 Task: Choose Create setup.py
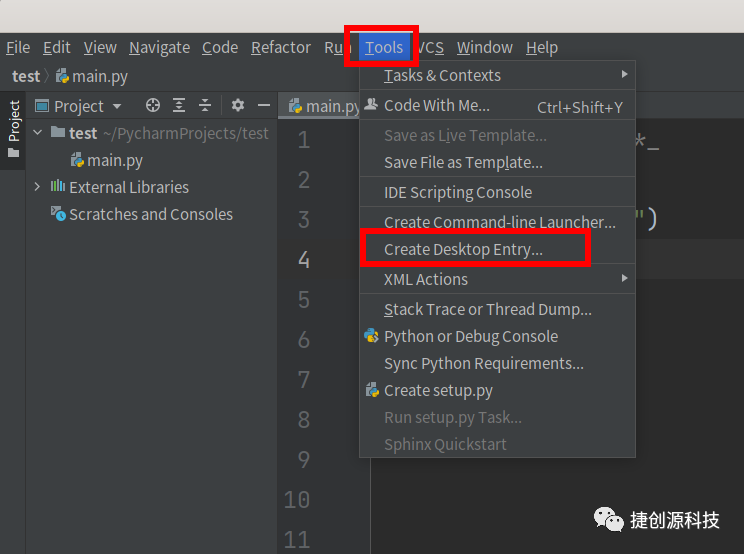(497, 390)
